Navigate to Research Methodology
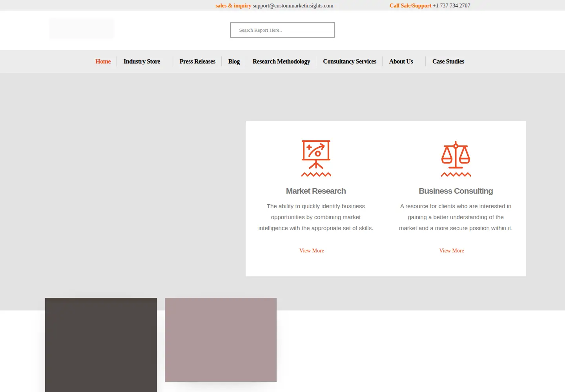The image size is (565, 392). 281,62
